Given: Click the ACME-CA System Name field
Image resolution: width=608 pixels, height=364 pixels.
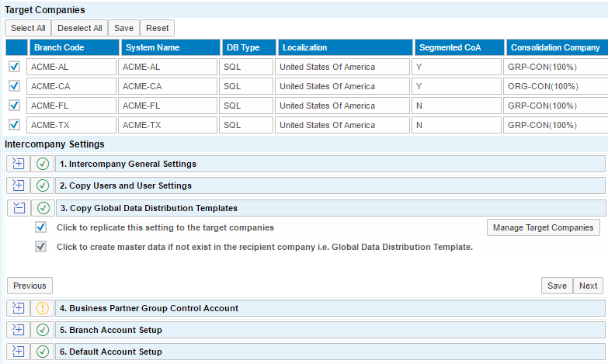Looking at the screenshot, I should [x=169, y=86].
